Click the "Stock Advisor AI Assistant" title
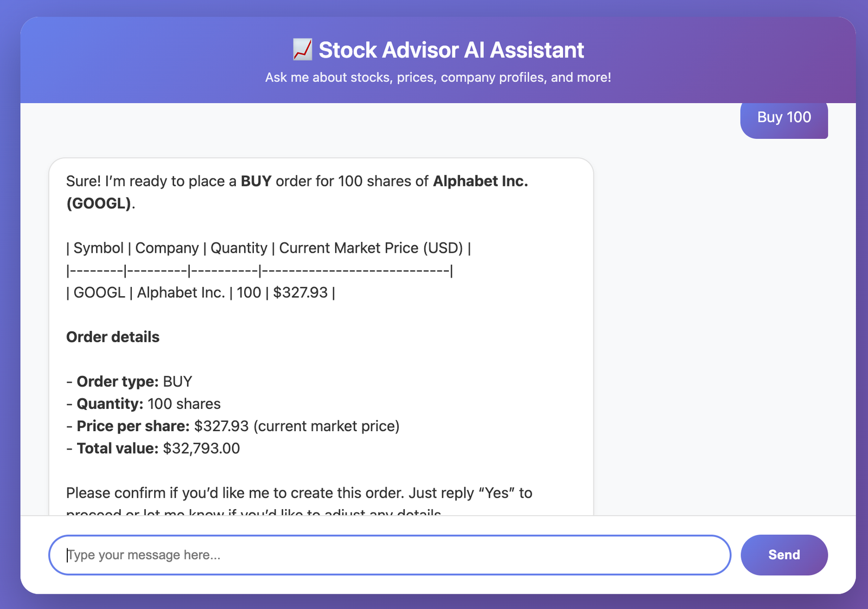Screen dimensions: 868x609 (451, 50)
